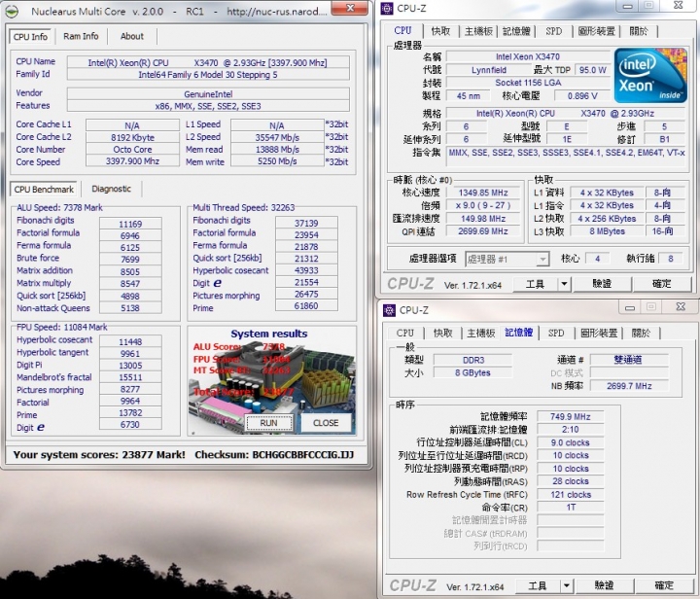The image size is (700, 599).
Task: Open 主機板 tab in top CPU-Z window
Action: click(478, 31)
